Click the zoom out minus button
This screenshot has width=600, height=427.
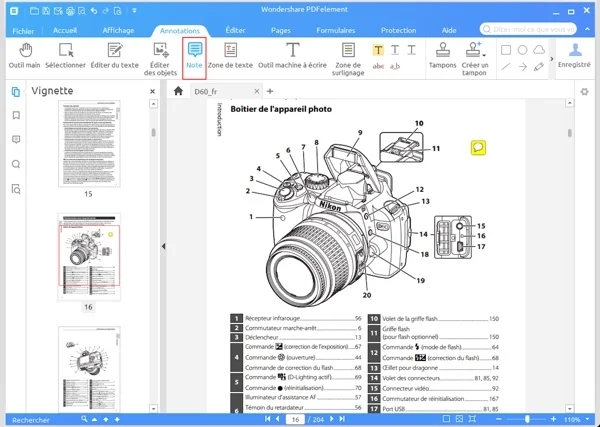(x=499, y=419)
